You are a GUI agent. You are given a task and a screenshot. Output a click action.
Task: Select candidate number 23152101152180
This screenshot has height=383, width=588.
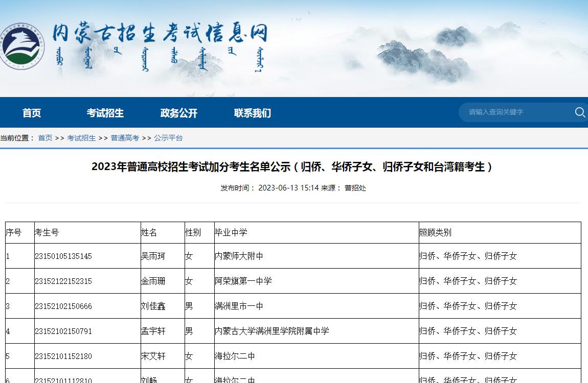tap(63, 356)
